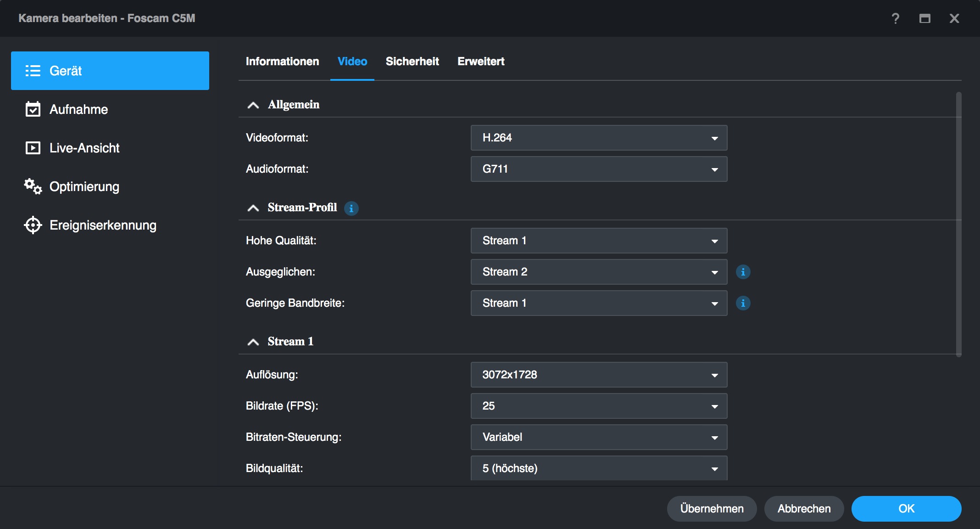Click the vertical scrollbar in settings panel
Screen dimensions: 980x529
pos(958,224)
